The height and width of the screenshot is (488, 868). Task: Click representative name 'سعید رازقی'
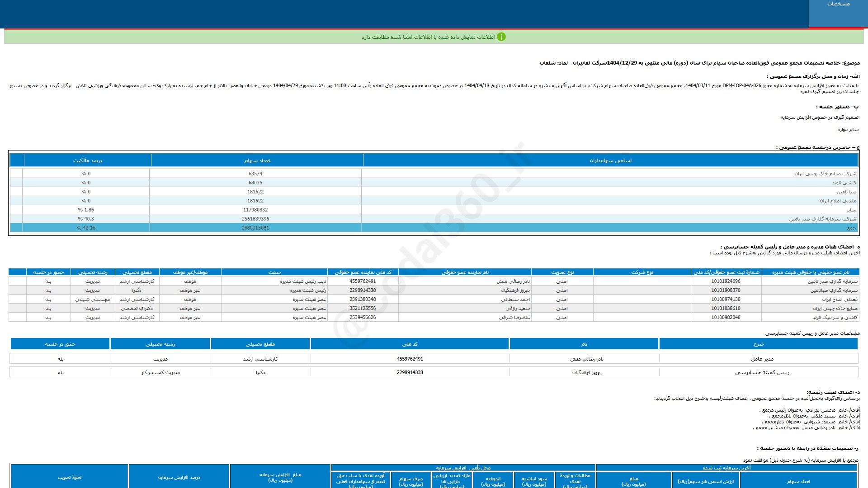(518, 308)
